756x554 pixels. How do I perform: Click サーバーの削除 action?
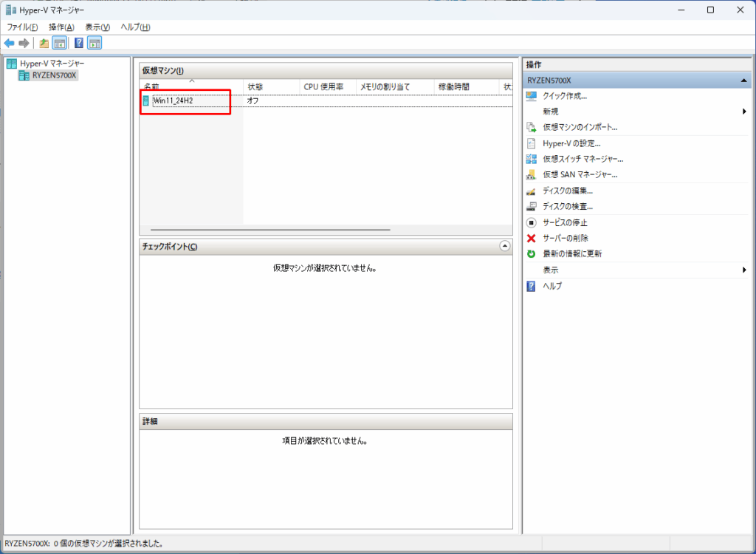point(566,238)
